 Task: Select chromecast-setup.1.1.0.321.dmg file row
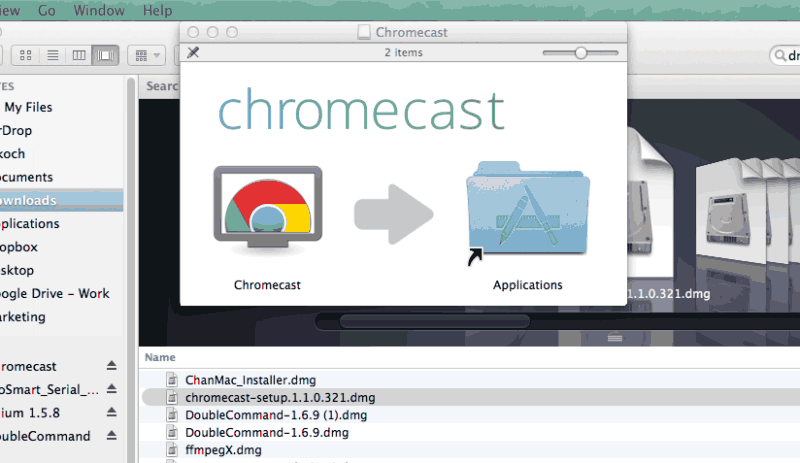coord(469,397)
